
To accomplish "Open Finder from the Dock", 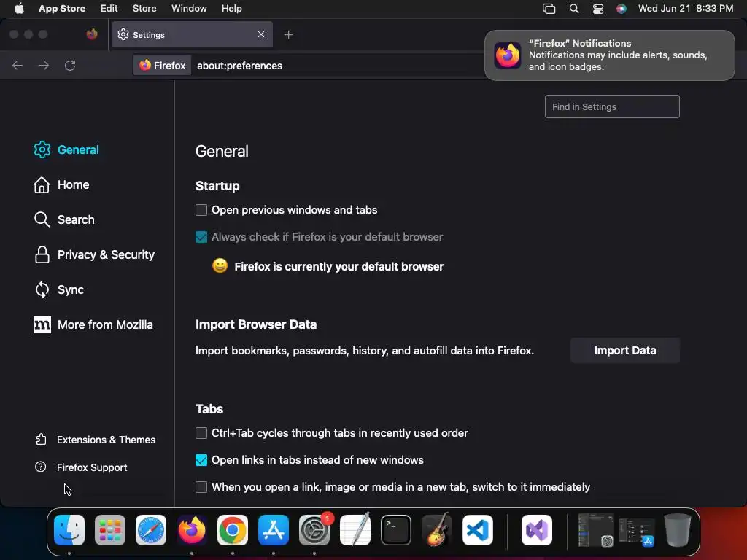I will pyautogui.click(x=69, y=529).
